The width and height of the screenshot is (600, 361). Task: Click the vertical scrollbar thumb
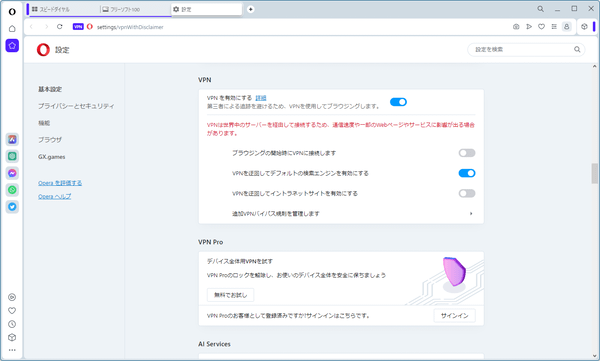[594, 173]
